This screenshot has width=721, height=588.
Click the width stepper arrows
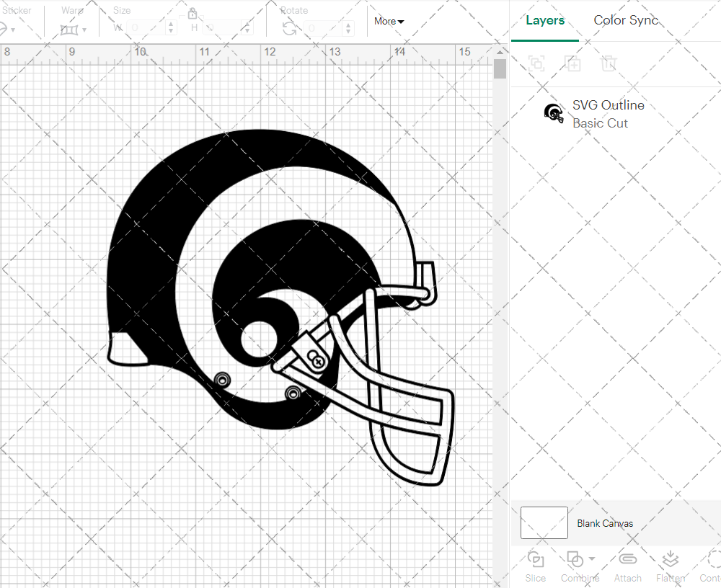point(171,27)
